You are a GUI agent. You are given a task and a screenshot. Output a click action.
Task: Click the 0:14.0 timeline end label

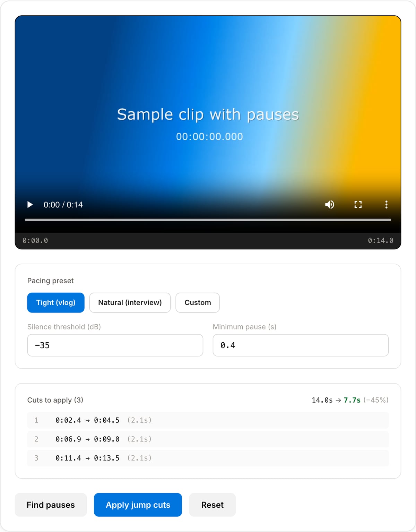(381, 241)
